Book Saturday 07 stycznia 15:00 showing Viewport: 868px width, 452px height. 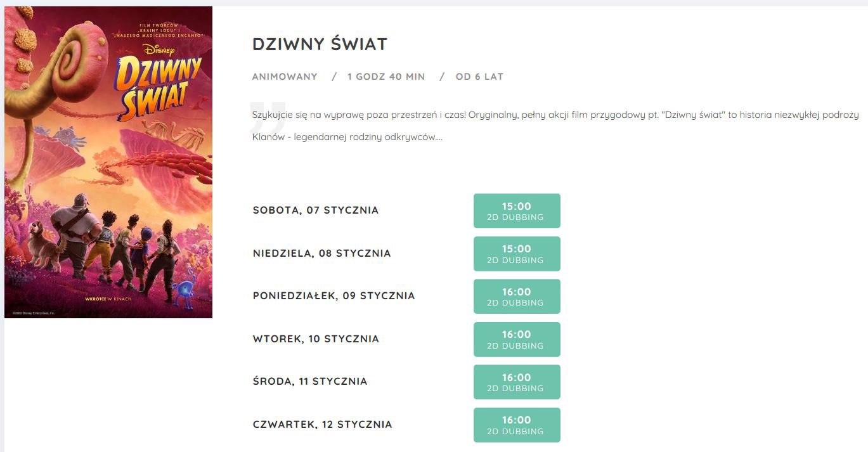coord(517,211)
